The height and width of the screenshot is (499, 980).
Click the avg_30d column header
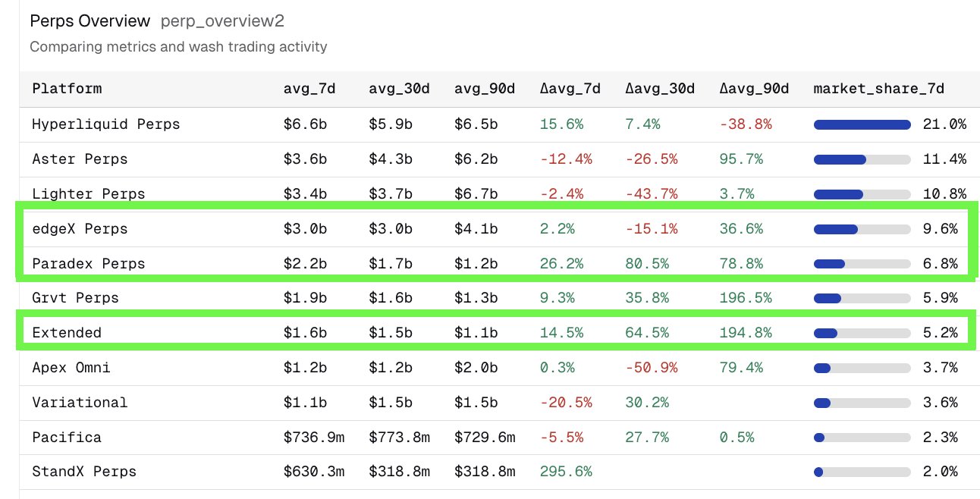(399, 89)
